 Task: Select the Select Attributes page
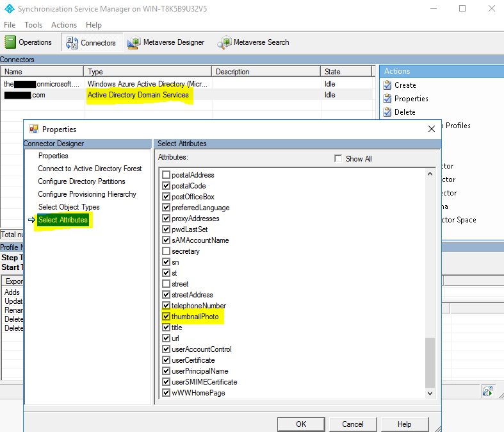pos(63,220)
